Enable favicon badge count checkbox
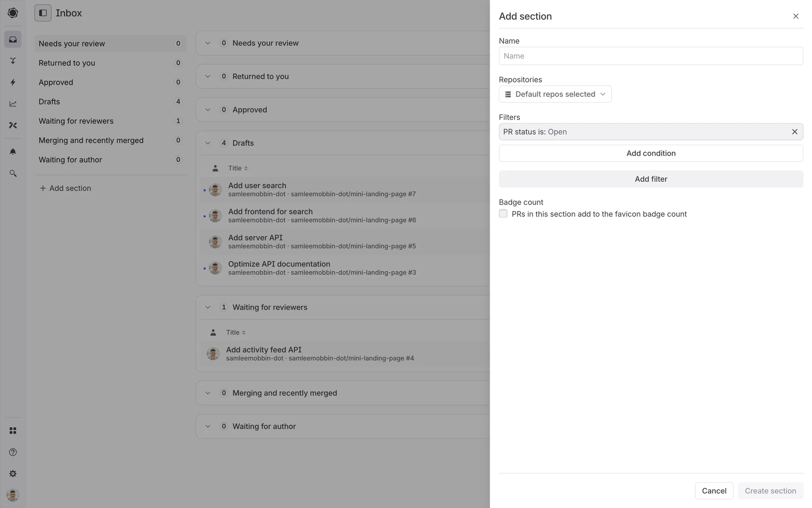812x508 pixels. [503, 214]
